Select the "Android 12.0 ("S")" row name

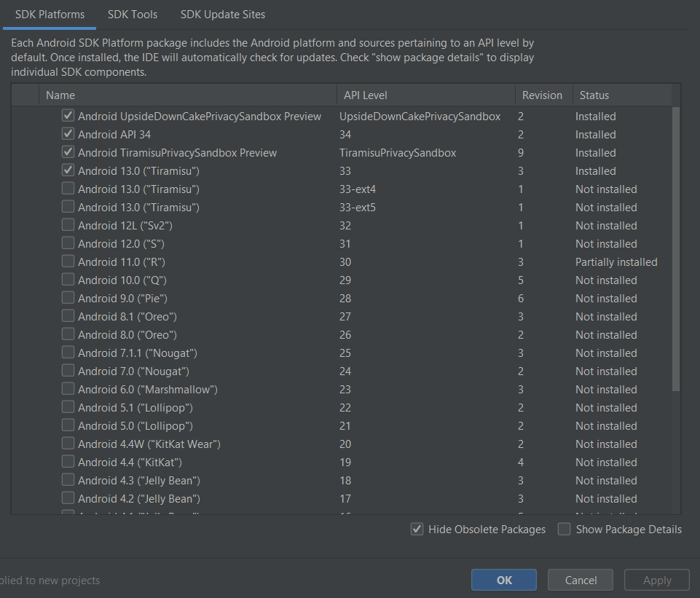point(121,244)
